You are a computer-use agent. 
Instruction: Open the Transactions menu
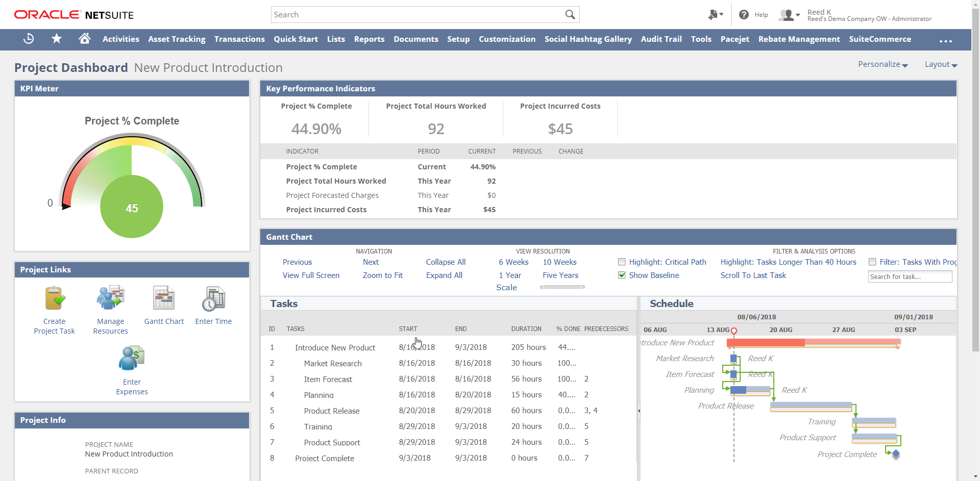(x=239, y=39)
